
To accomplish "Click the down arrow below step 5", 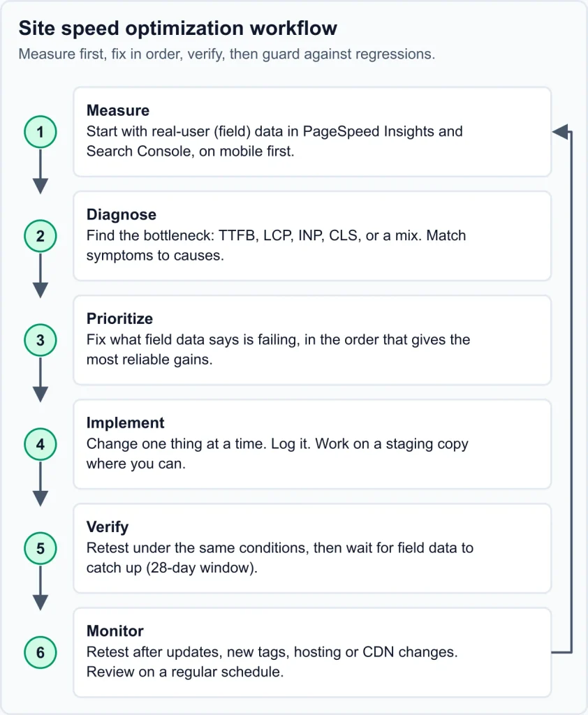I will 40,588.
